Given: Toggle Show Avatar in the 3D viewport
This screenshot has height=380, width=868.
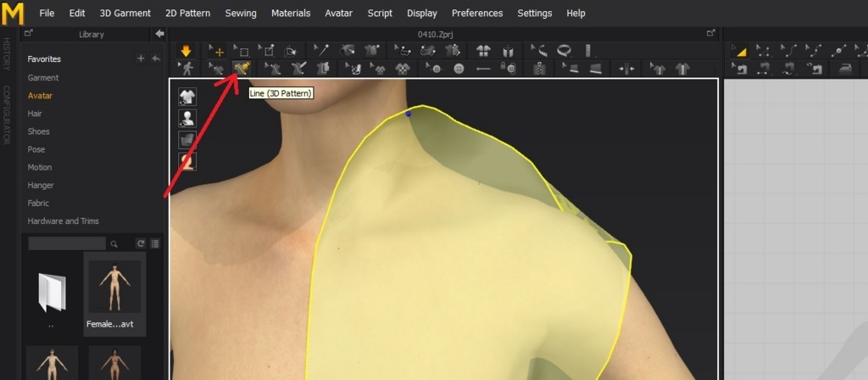Looking at the screenshot, I should [187, 118].
